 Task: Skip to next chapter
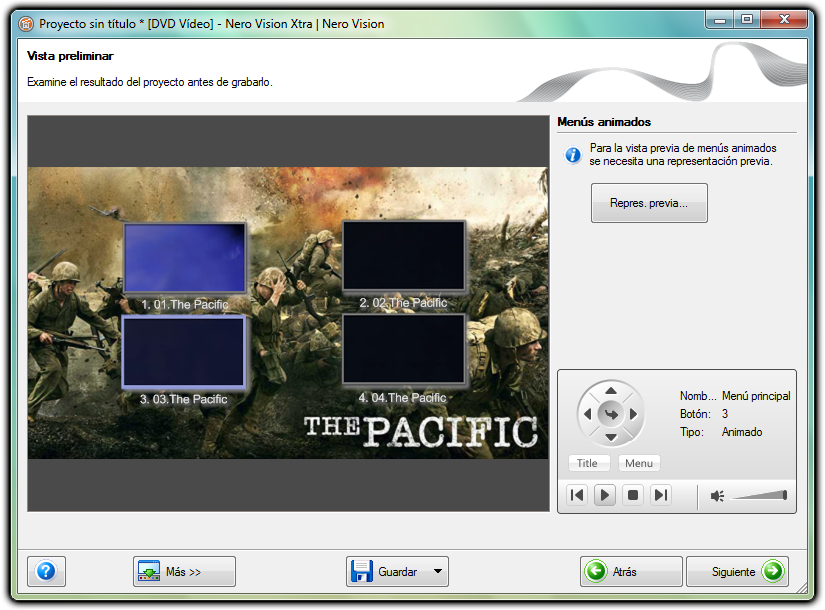coord(661,495)
